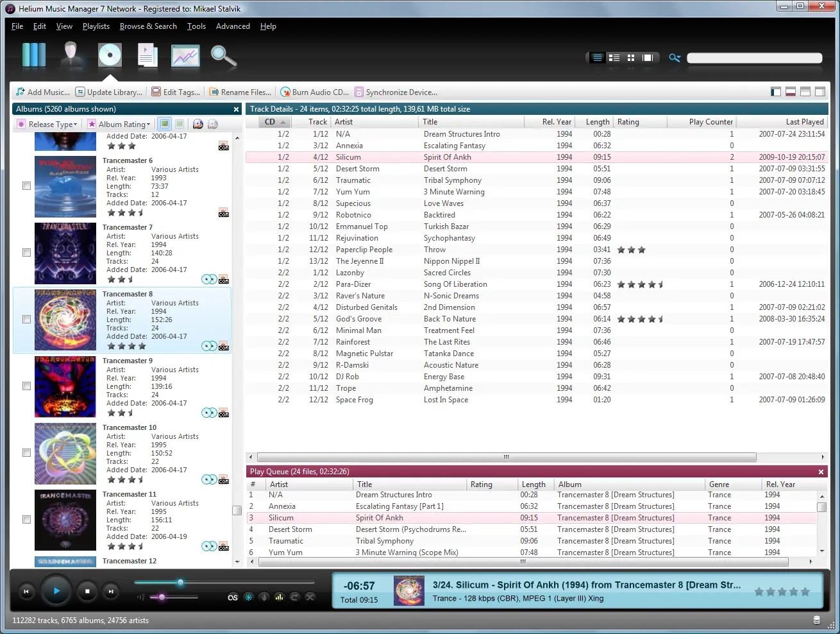Click the large magnifier Search icon
This screenshot has height=634, width=840.
click(223, 56)
